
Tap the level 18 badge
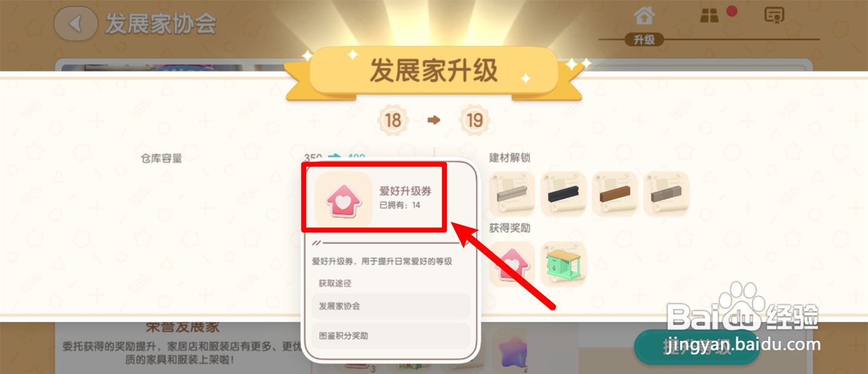coord(393,120)
